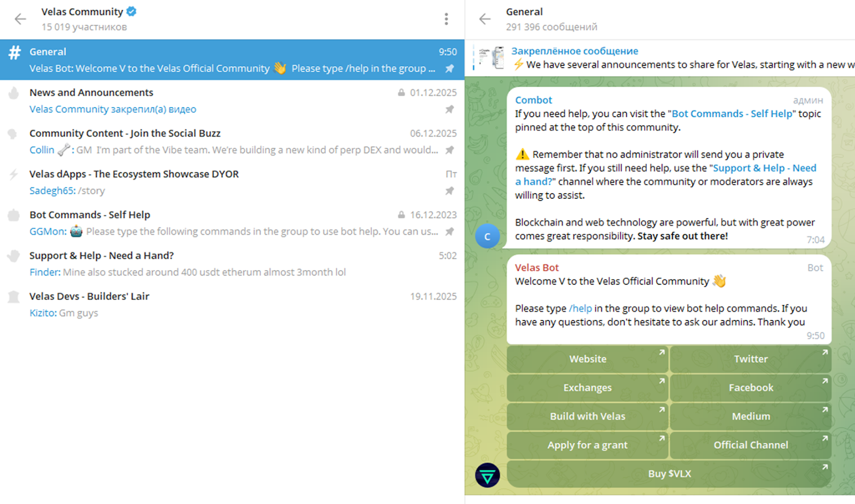Open the pinned message thumbnail image
The image size is (855, 504).
click(492, 58)
